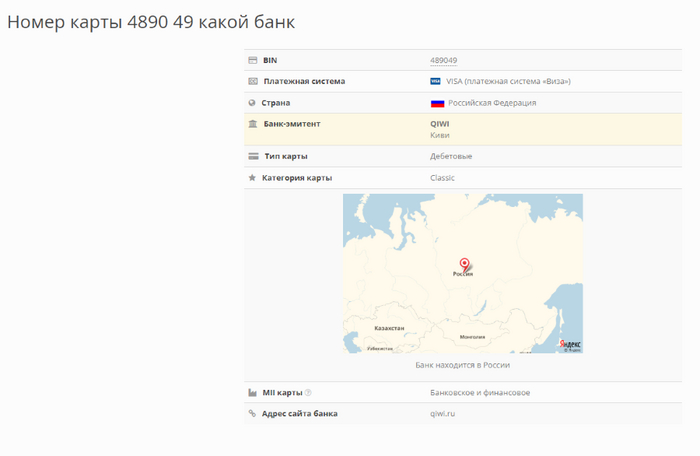Click the payment system row icon

[x=253, y=81]
